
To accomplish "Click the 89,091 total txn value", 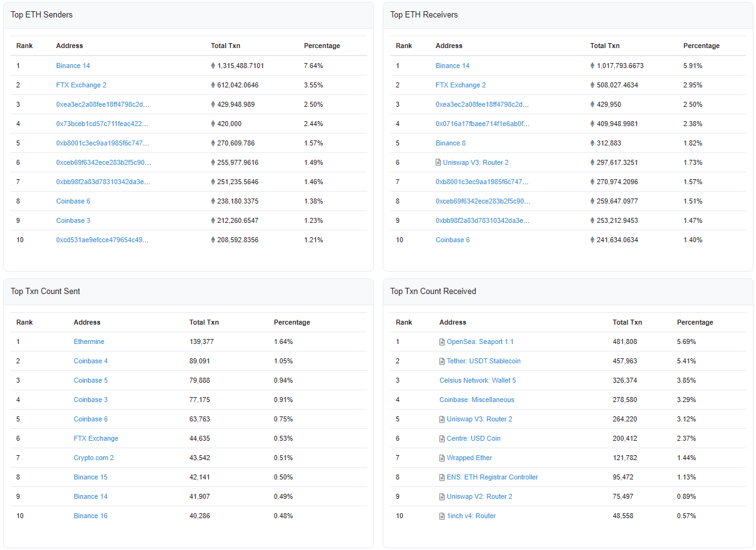I will [x=200, y=361].
